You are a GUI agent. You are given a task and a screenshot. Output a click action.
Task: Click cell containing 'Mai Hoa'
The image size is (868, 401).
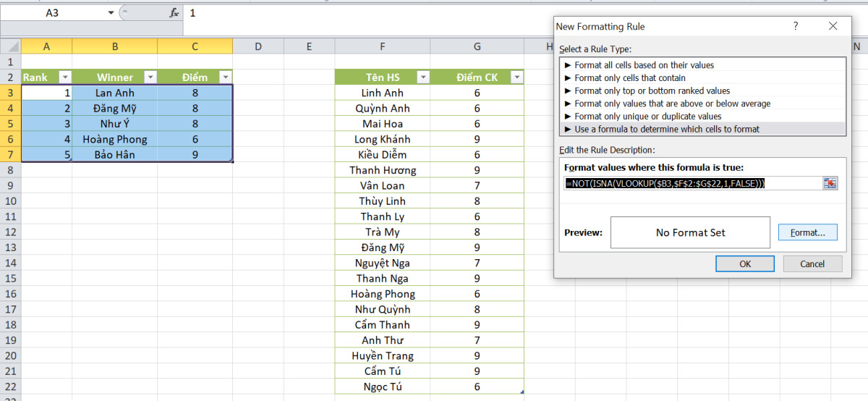click(x=382, y=124)
